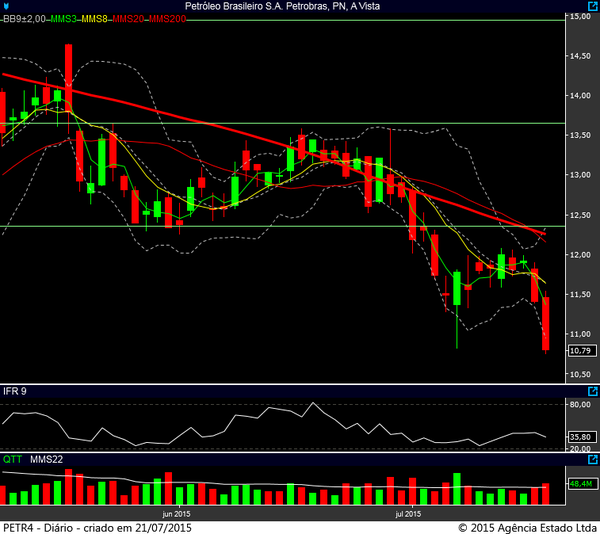Maximize the QTT volume panel

[592, 459]
